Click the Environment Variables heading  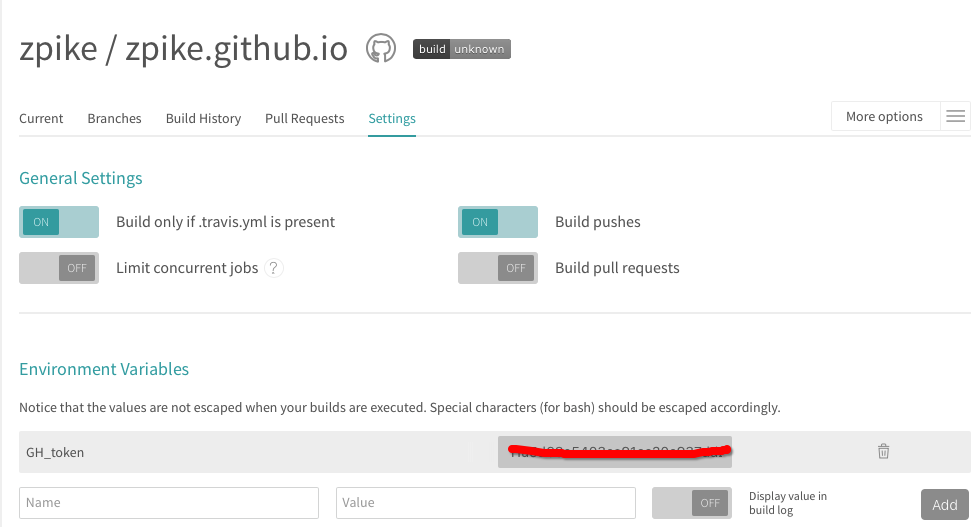[x=104, y=369]
